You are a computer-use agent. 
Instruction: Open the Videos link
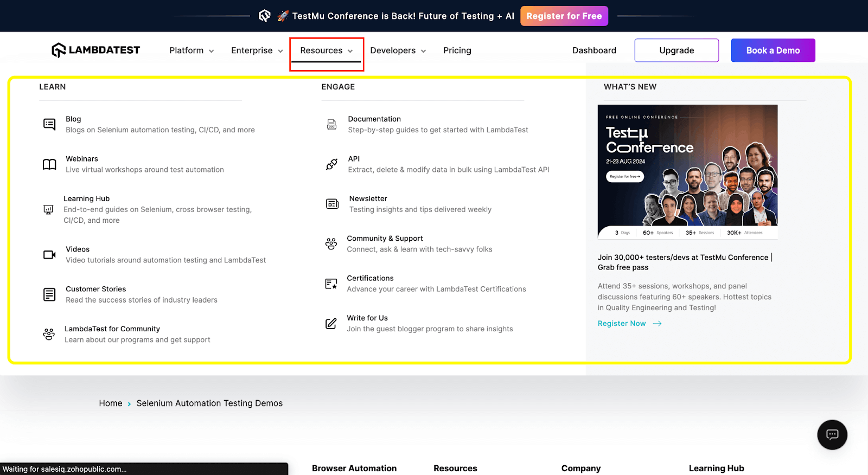(x=78, y=249)
